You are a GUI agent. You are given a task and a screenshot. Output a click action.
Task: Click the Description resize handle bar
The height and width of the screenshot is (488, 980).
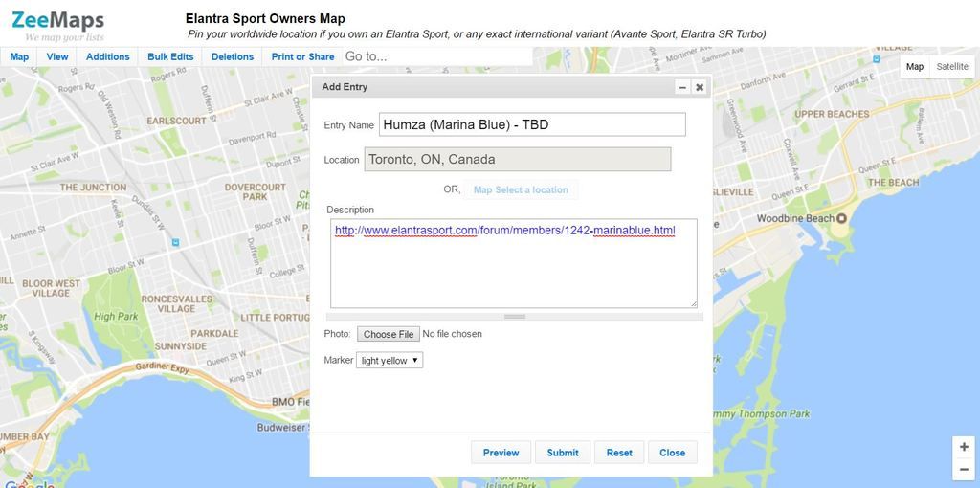(514, 317)
